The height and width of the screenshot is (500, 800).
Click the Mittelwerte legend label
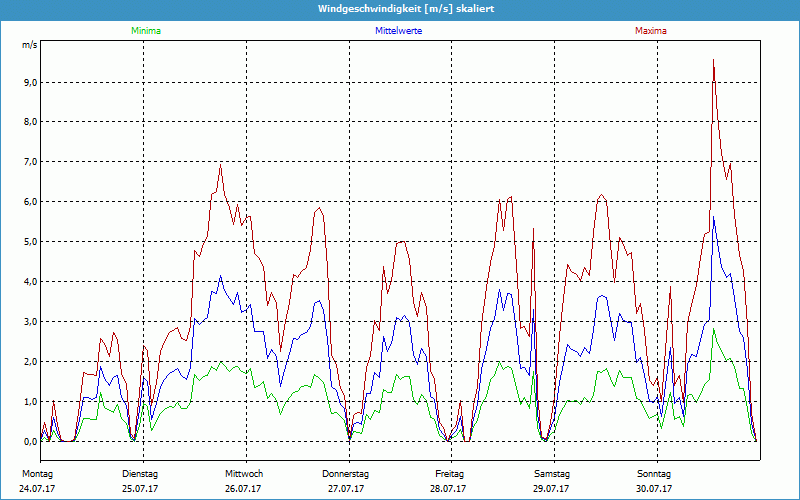(x=398, y=31)
